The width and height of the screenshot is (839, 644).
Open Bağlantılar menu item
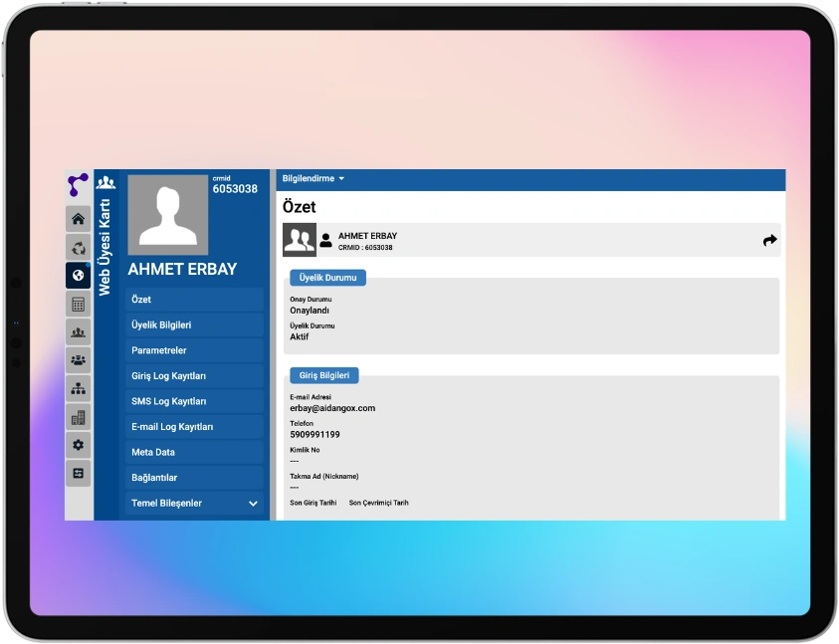(x=194, y=478)
